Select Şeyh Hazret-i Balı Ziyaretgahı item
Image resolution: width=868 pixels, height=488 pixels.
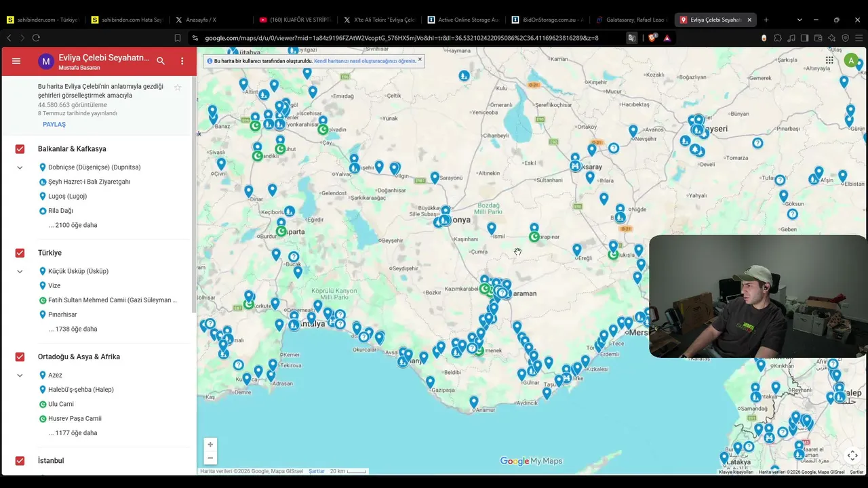(x=89, y=182)
